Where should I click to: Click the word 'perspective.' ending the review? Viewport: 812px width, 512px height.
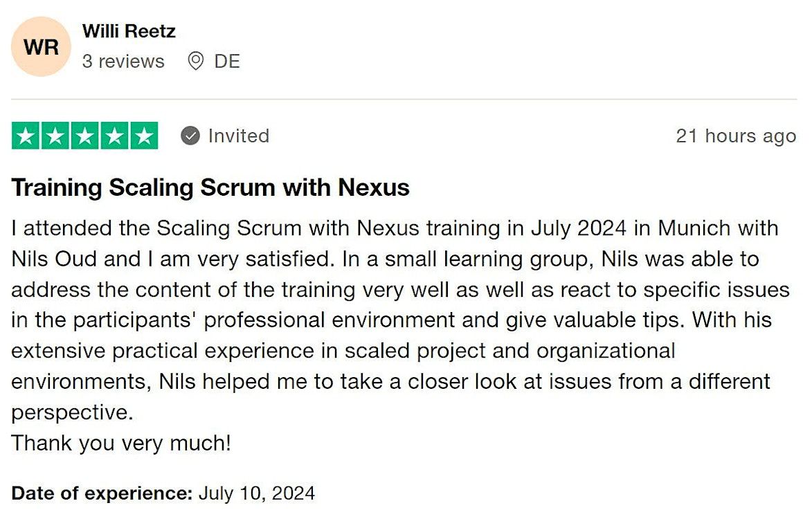point(71,412)
